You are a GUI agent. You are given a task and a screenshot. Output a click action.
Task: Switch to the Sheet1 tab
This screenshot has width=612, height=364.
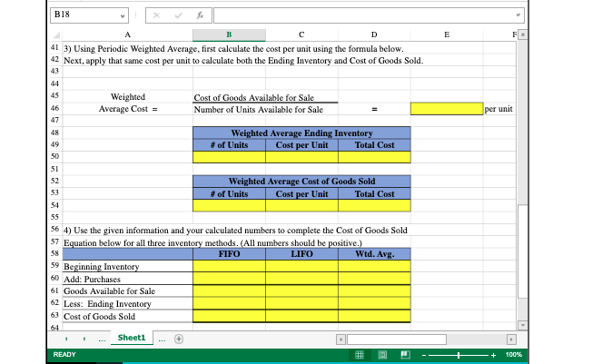(132, 338)
